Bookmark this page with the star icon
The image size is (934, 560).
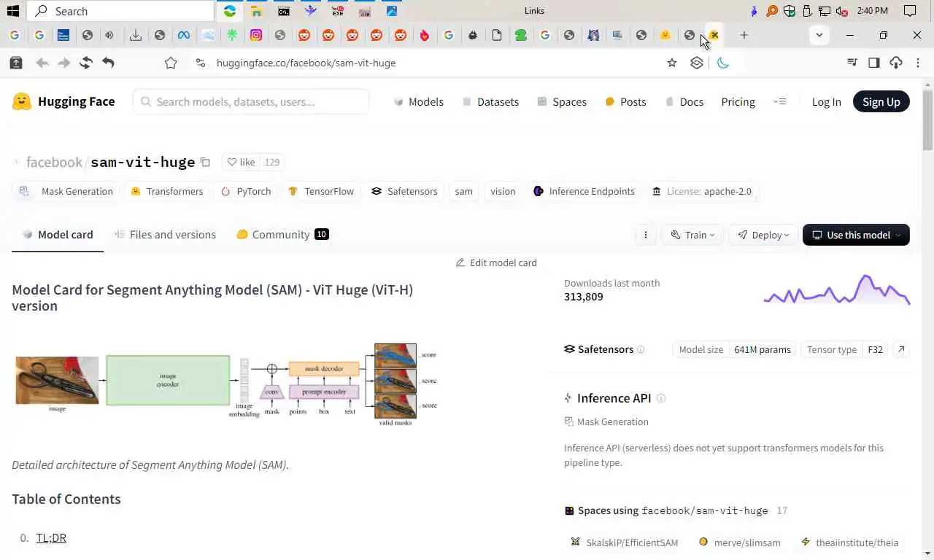[x=672, y=63]
